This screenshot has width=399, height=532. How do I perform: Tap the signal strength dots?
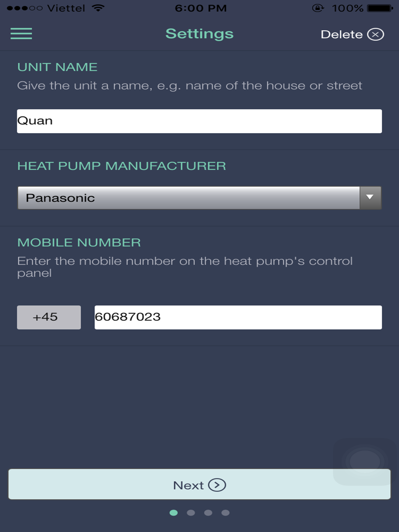pyautogui.click(x=25, y=8)
